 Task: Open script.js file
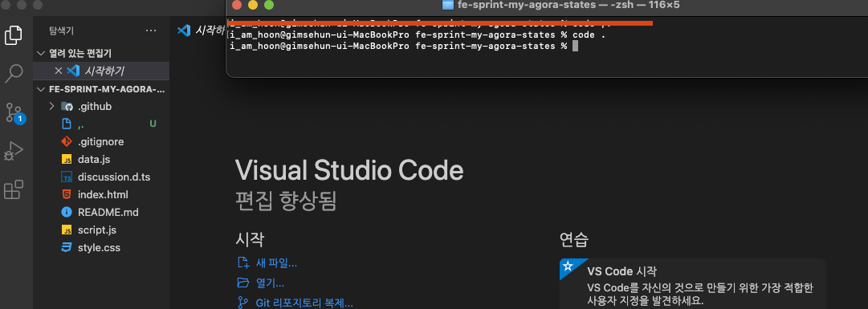click(101, 230)
